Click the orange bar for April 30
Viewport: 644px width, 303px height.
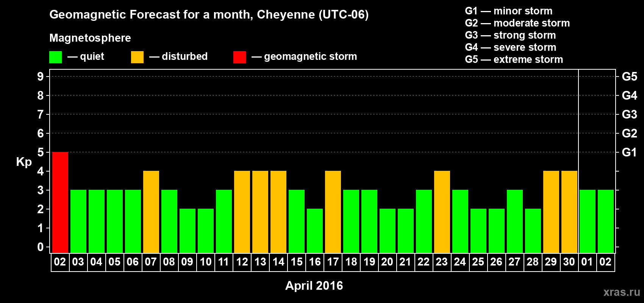pyautogui.click(x=569, y=212)
